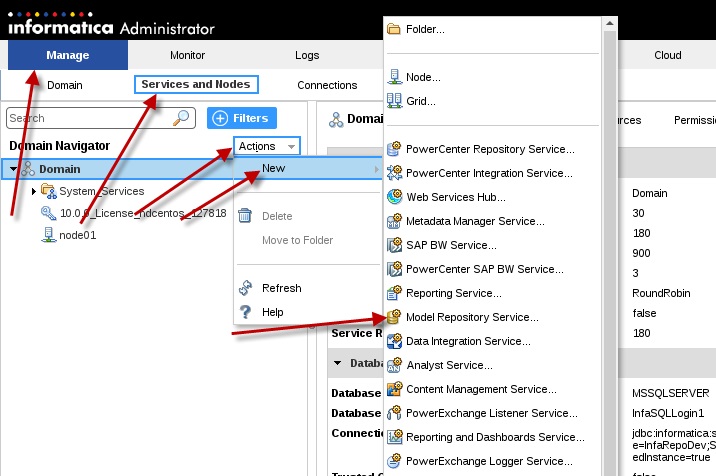716x476 pixels.
Task: Open the Logs tab
Action: coord(307,55)
